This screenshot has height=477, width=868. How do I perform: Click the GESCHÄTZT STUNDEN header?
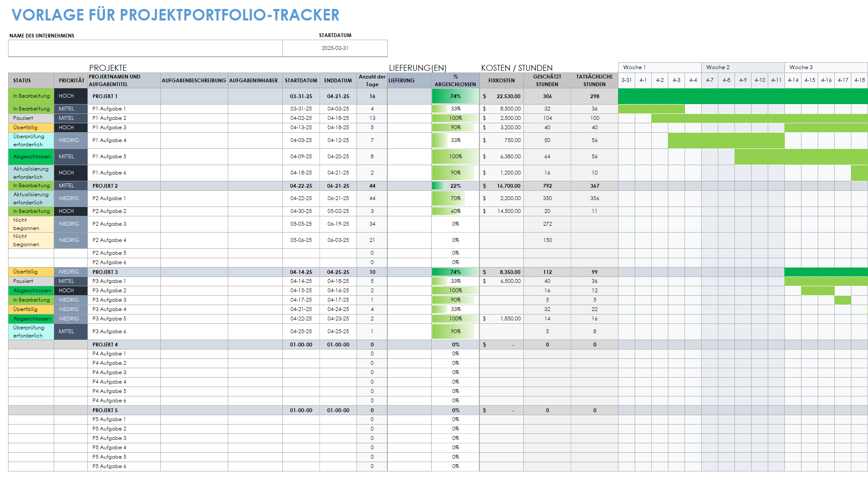pos(547,81)
